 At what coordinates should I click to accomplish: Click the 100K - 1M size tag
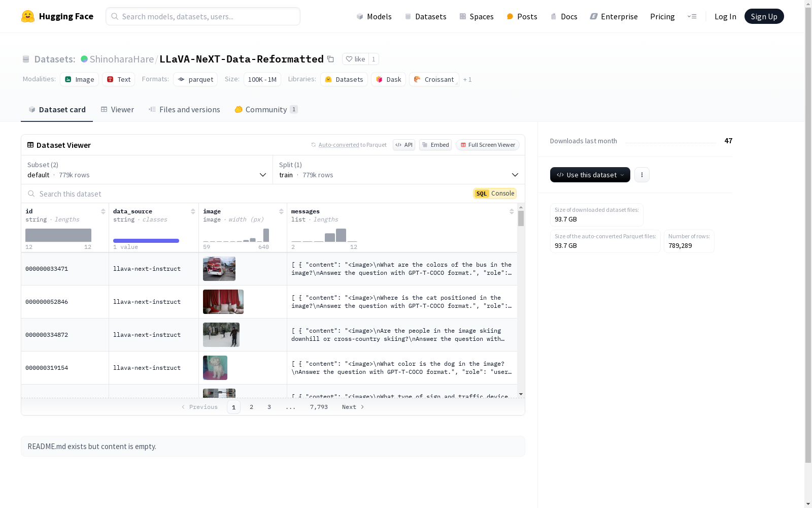tap(262, 79)
